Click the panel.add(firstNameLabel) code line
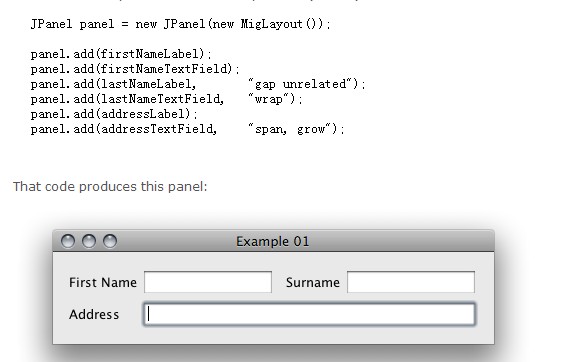Viewport: 563px width, 362px height. 121,54
